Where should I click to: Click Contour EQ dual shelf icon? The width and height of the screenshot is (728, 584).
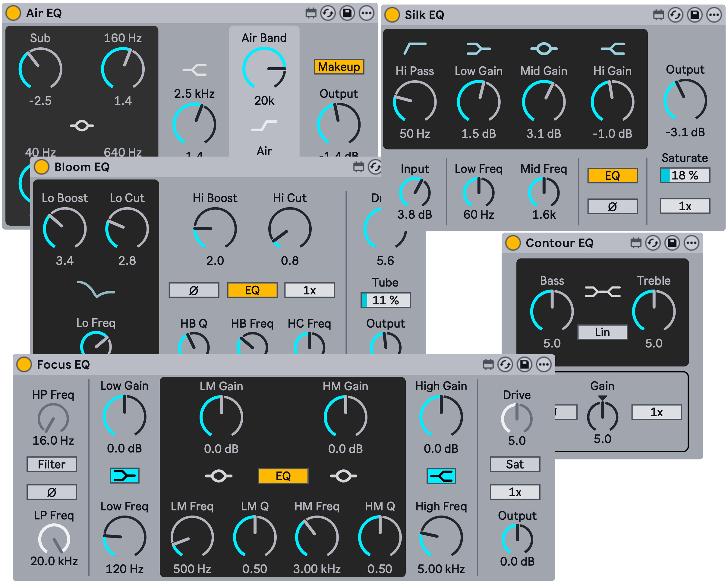603,292
